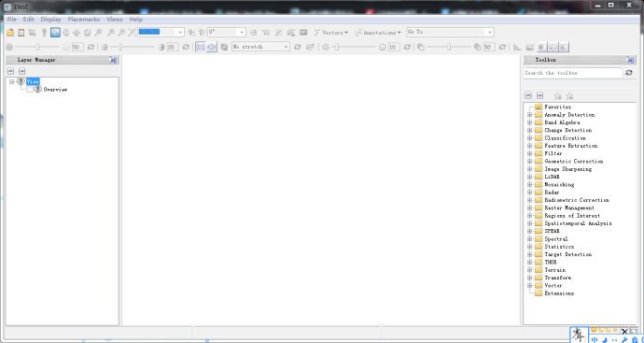This screenshot has height=343, width=644.
Task: Open the Help menu
Action: (x=136, y=20)
